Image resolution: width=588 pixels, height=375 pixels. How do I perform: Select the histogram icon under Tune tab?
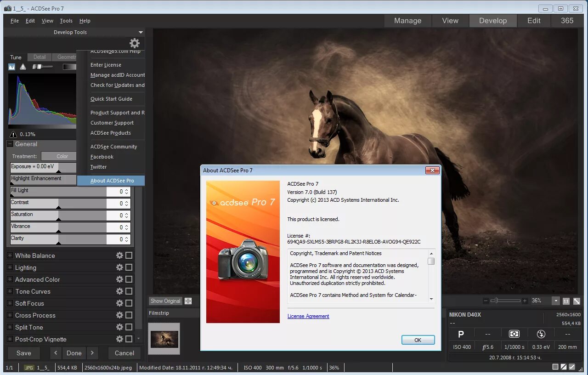pyautogui.click(x=11, y=67)
